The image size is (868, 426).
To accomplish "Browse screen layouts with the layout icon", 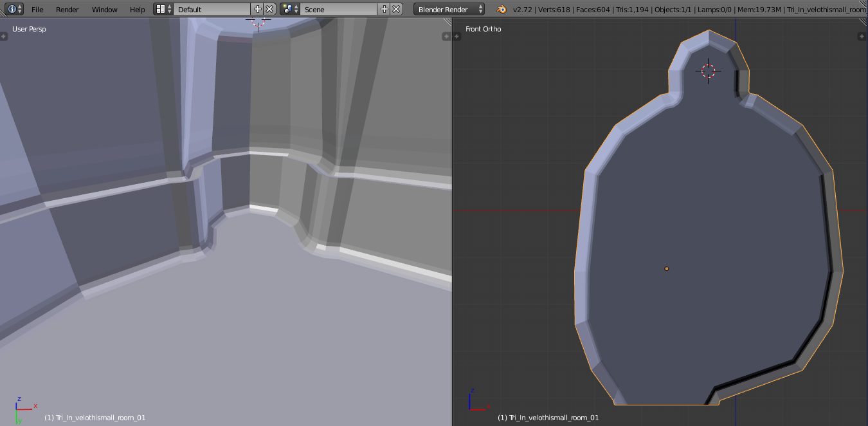I will point(164,9).
